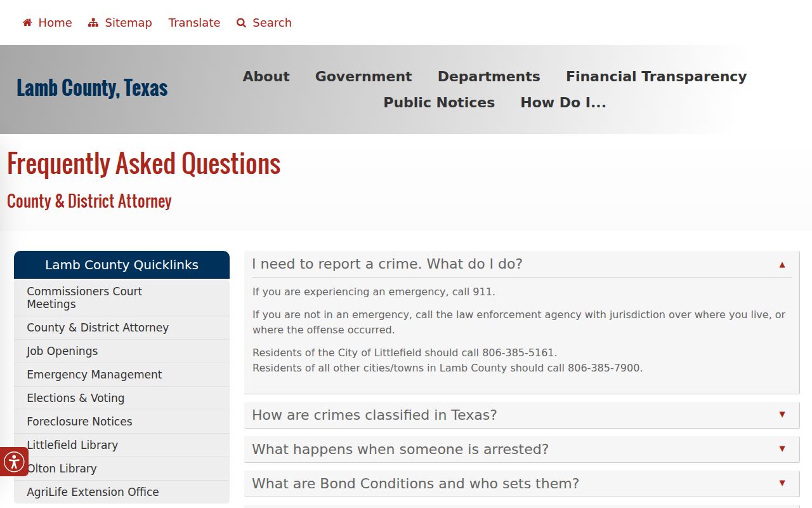Open the Sitemap link text
This screenshot has height=508, width=812.
coord(128,23)
